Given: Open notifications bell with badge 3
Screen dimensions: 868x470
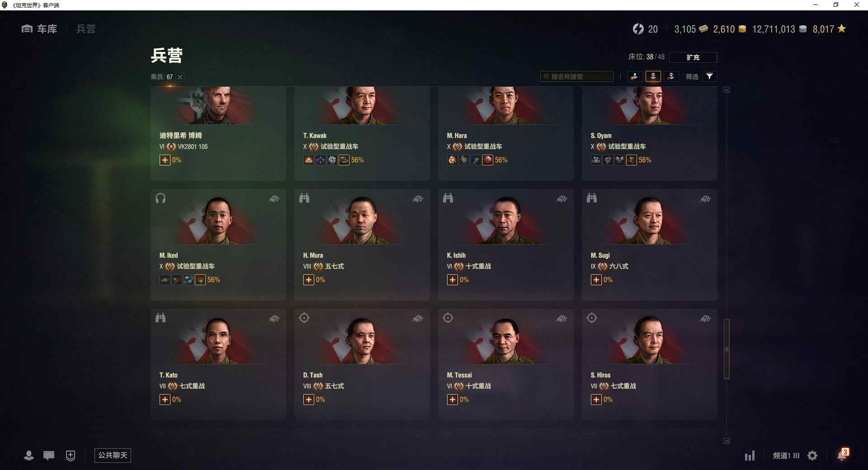Looking at the screenshot, I should coord(842,455).
